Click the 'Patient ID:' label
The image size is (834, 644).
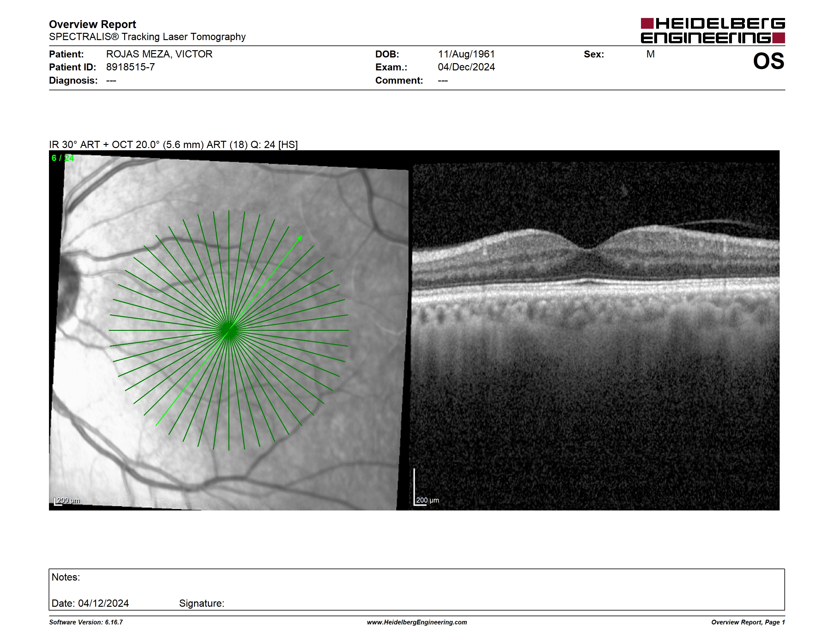pos(73,67)
